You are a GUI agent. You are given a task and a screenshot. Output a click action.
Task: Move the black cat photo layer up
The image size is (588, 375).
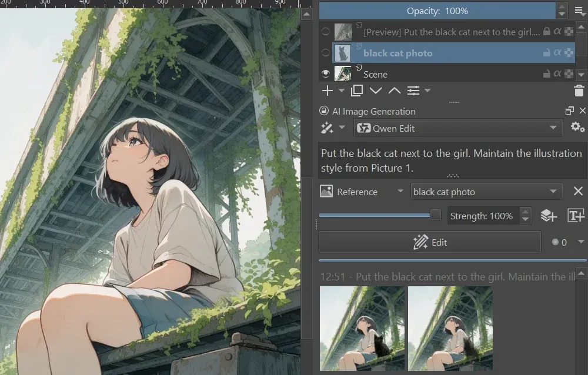394,91
